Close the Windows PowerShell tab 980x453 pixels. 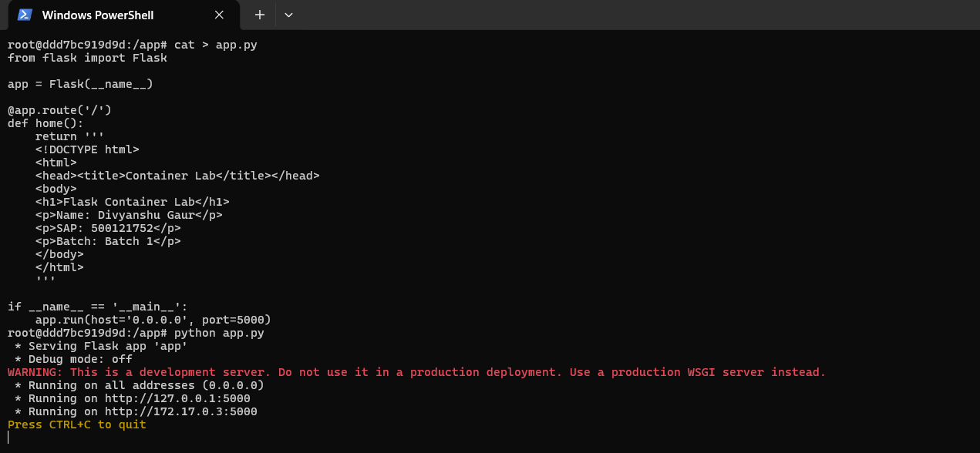point(218,15)
